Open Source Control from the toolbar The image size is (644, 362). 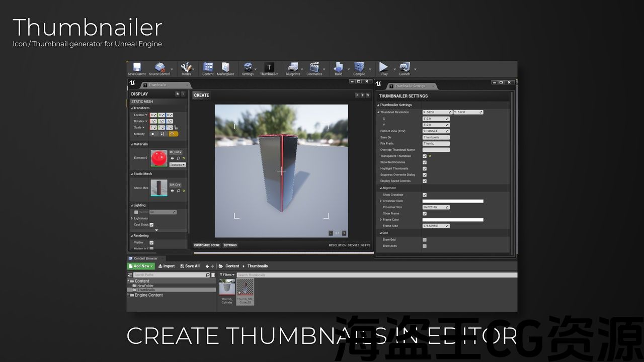(x=159, y=67)
